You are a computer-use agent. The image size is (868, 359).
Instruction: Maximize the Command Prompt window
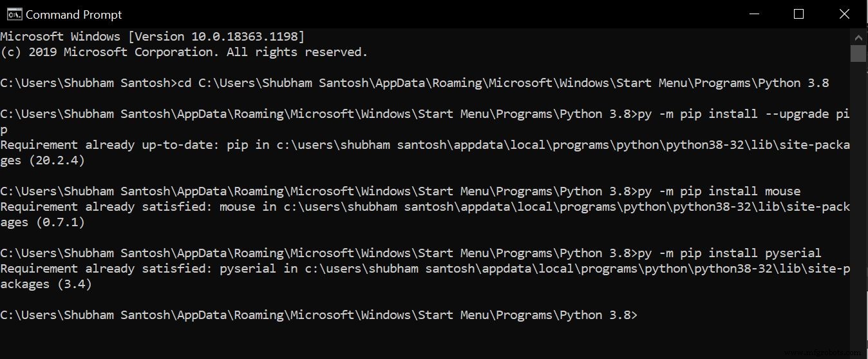pos(799,14)
